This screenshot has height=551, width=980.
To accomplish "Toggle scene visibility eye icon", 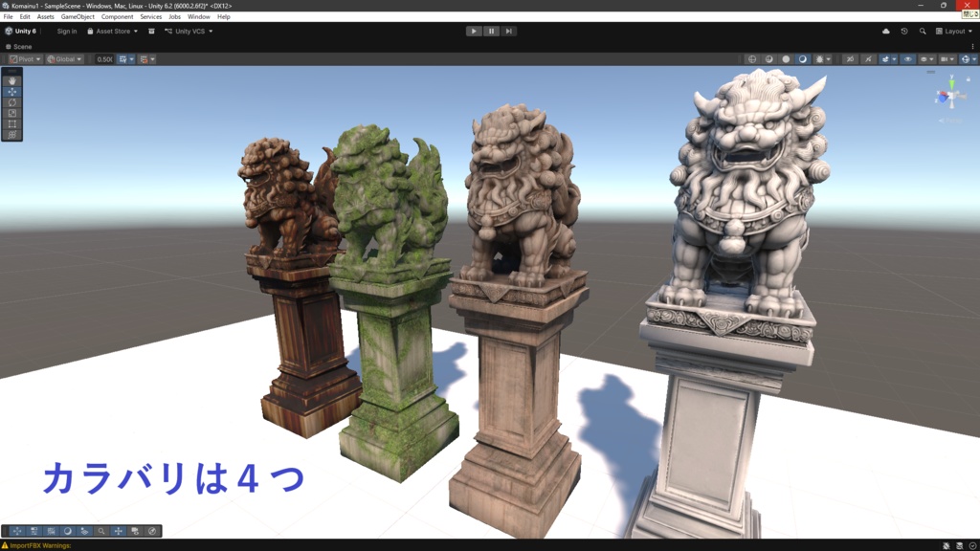I will point(907,59).
